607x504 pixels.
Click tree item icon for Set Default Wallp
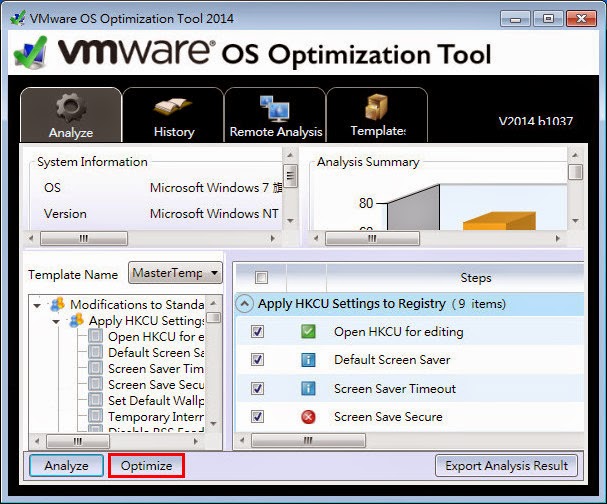(x=95, y=400)
